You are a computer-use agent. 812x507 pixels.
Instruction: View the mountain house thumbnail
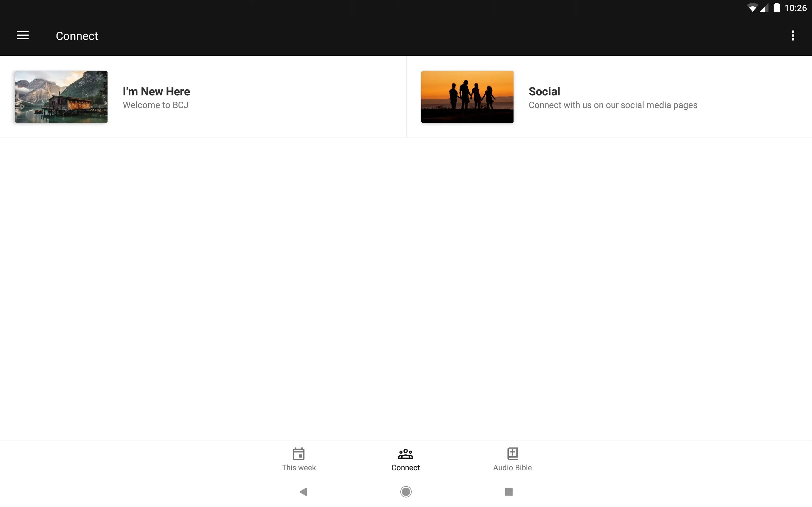click(x=62, y=97)
